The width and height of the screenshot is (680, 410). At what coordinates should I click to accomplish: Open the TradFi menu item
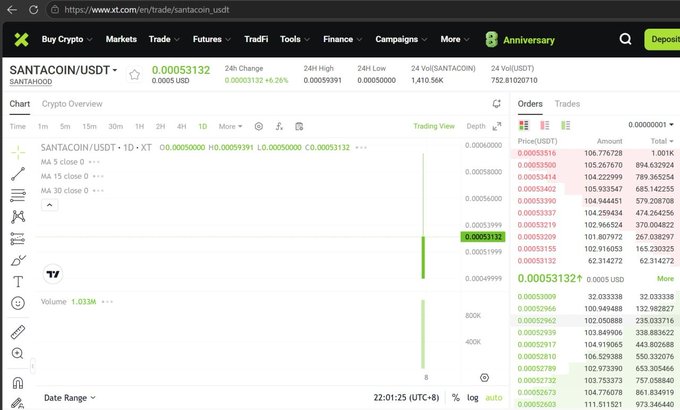(256, 39)
